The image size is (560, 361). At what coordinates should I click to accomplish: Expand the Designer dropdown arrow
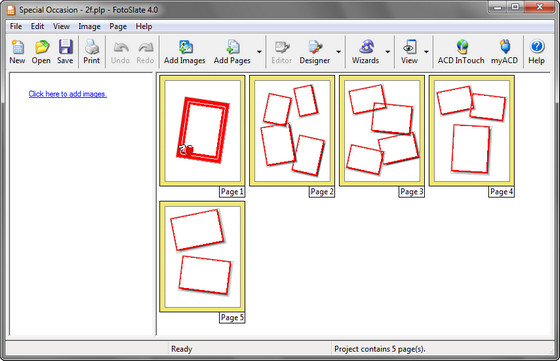339,52
